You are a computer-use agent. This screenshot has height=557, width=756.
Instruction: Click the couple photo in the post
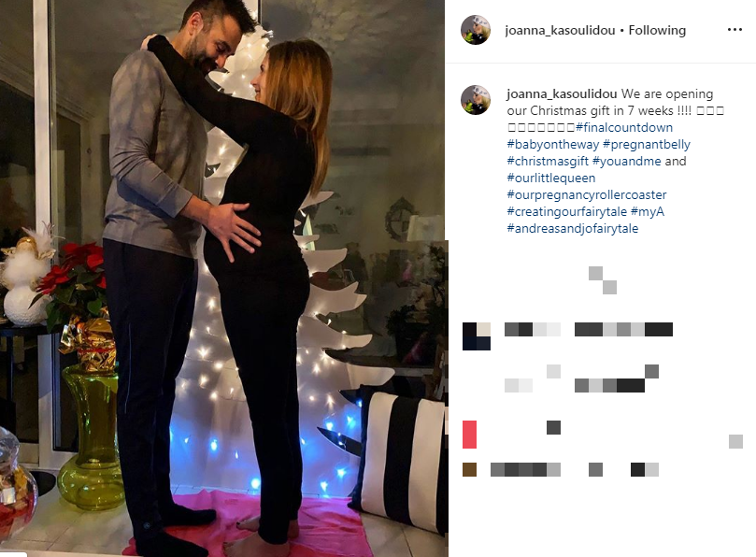click(222, 278)
